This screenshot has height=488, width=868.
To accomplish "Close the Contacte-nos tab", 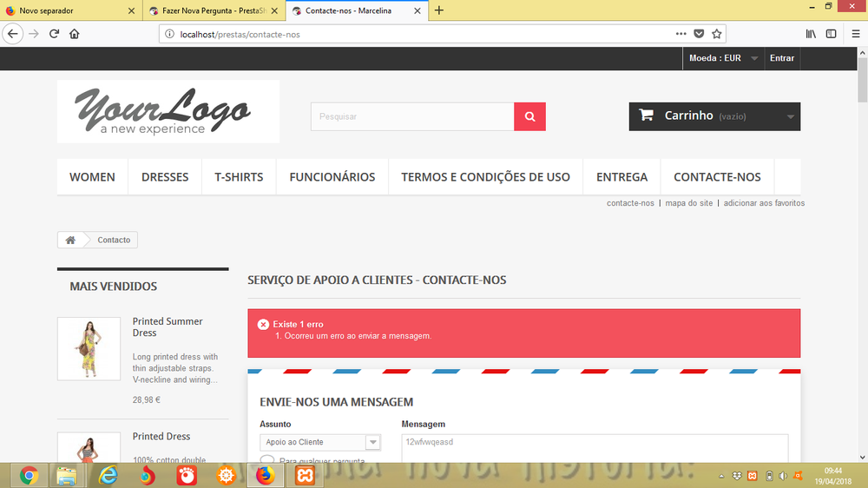I will pos(418,10).
